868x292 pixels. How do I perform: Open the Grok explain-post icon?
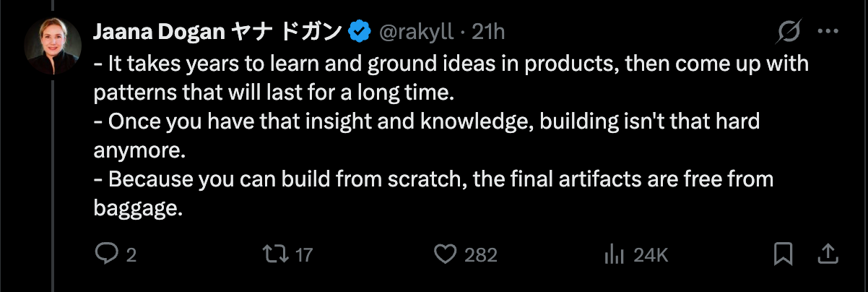tap(789, 32)
